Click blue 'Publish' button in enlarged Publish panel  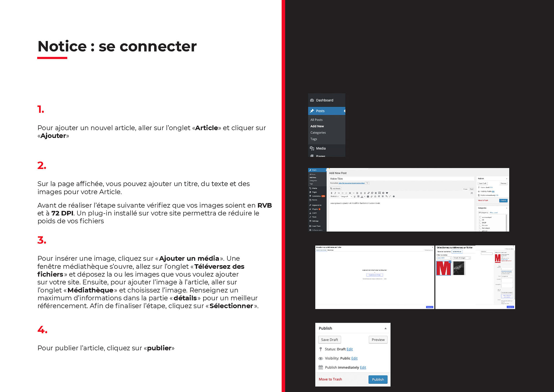click(378, 379)
